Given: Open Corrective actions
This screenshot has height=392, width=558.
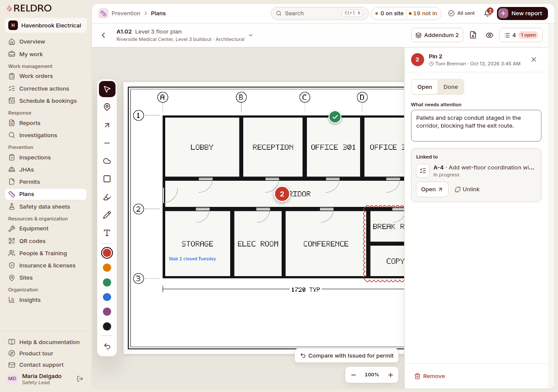Looking at the screenshot, I should [46, 89].
